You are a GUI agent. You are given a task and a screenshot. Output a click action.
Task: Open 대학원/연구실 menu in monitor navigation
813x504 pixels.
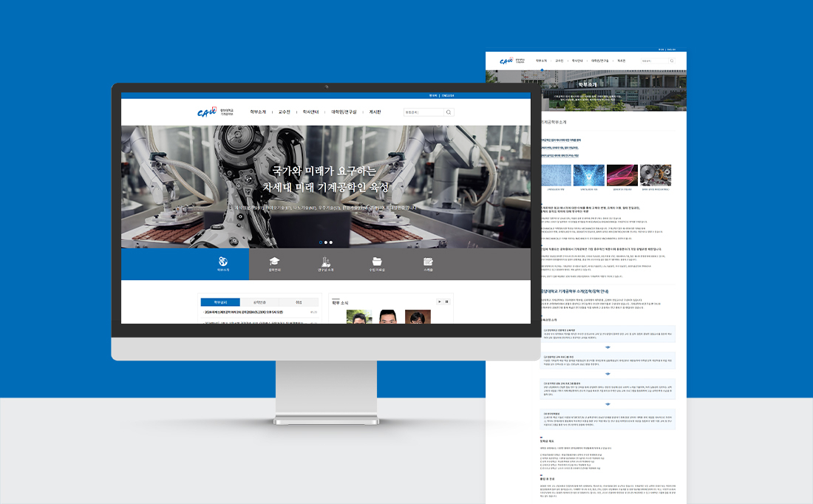click(x=344, y=112)
